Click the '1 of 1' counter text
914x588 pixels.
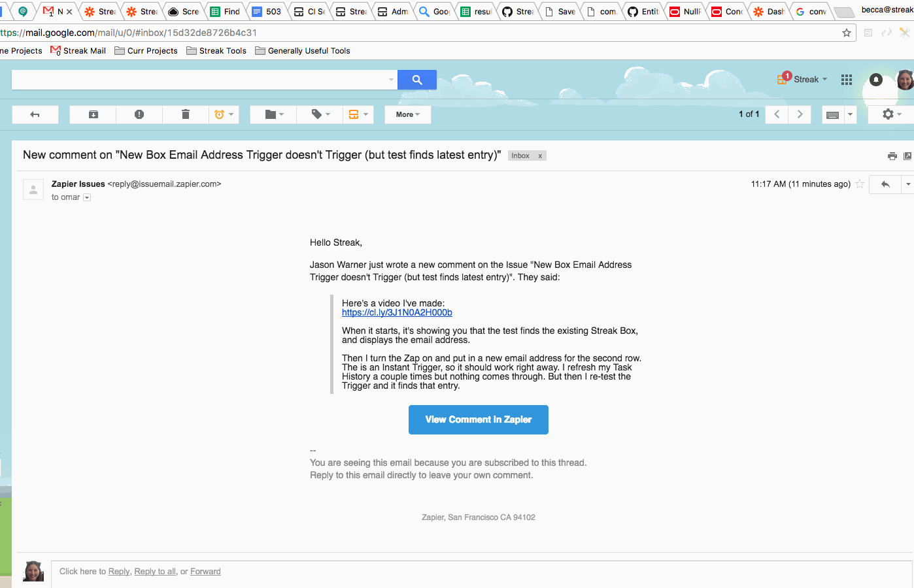[x=749, y=114]
